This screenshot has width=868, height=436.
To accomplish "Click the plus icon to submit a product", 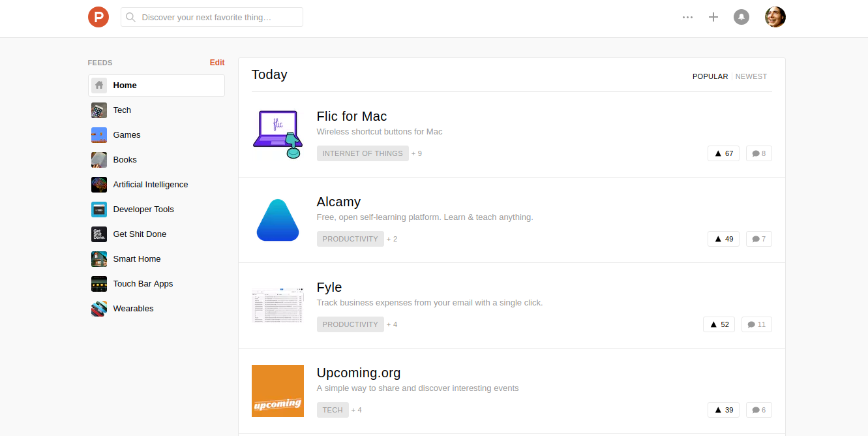I will 713,17.
